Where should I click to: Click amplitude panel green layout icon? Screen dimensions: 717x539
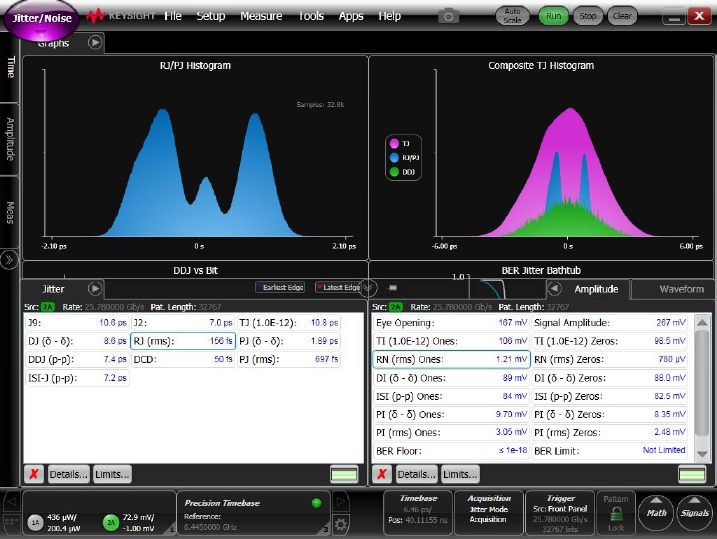[x=692, y=475]
